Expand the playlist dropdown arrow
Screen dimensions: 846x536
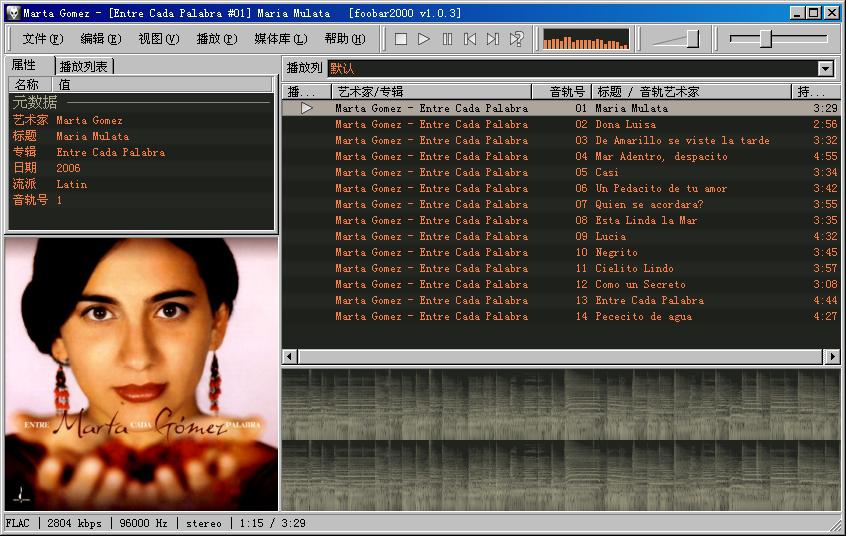pos(825,69)
